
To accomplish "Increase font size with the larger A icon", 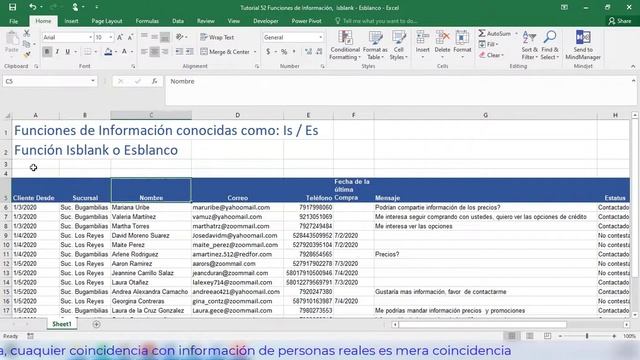I will pyautogui.click(x=120, y=37).
